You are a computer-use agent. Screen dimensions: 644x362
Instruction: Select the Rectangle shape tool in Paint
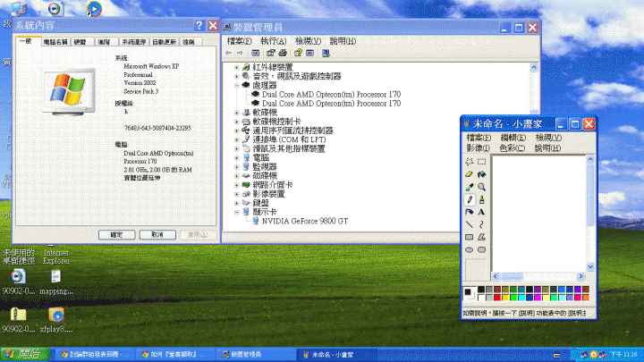[x=470, y=237]
